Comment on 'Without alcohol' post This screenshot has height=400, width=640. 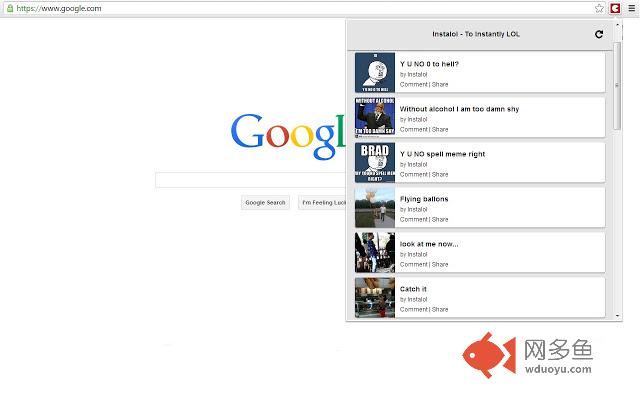coord(413,129)
